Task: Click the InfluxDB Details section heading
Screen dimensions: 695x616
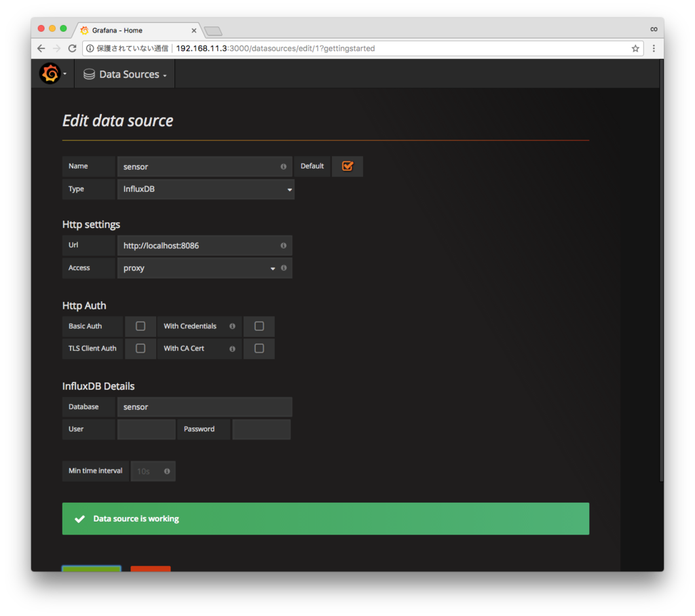Action: click(x=98, y=387)
